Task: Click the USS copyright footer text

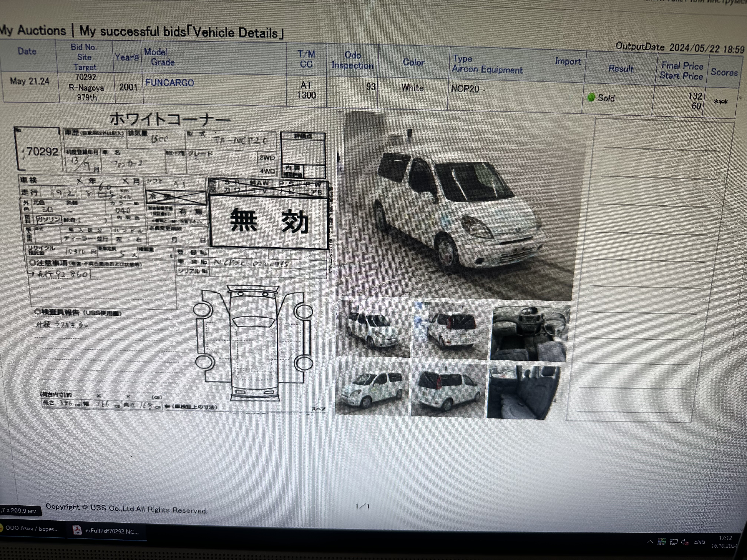Action: 127,508
